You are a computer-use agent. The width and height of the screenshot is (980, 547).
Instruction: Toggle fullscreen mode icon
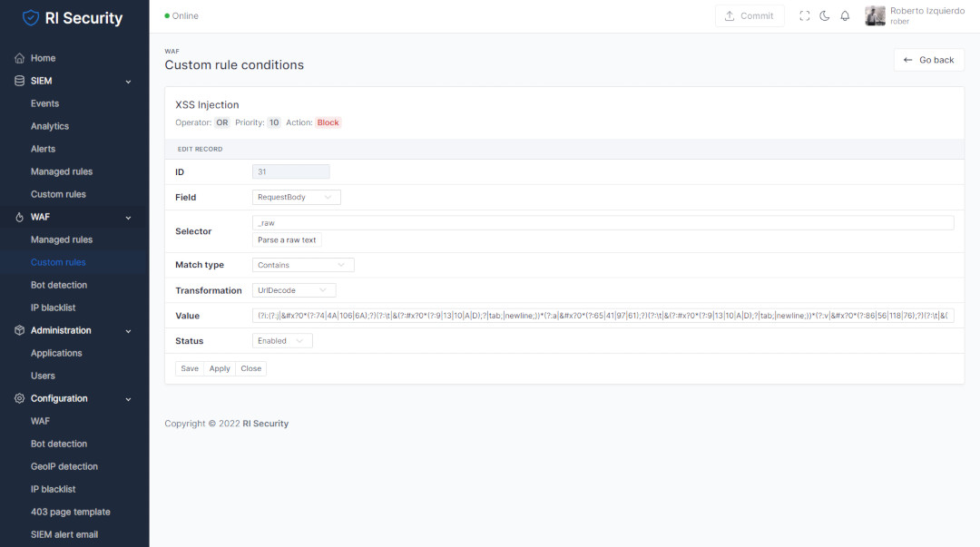tap(804, 16)
